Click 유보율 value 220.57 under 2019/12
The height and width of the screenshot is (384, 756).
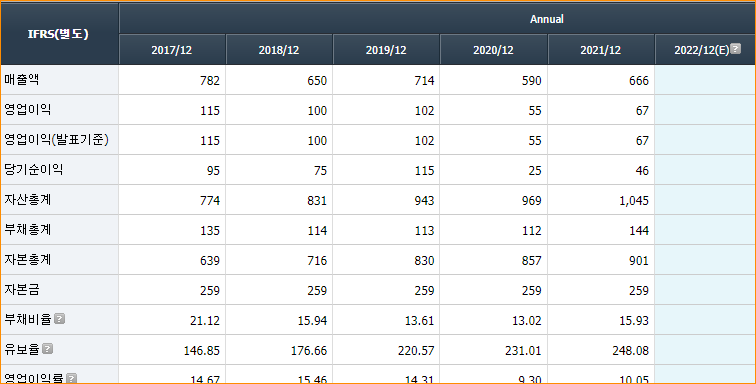coord(416,350)
